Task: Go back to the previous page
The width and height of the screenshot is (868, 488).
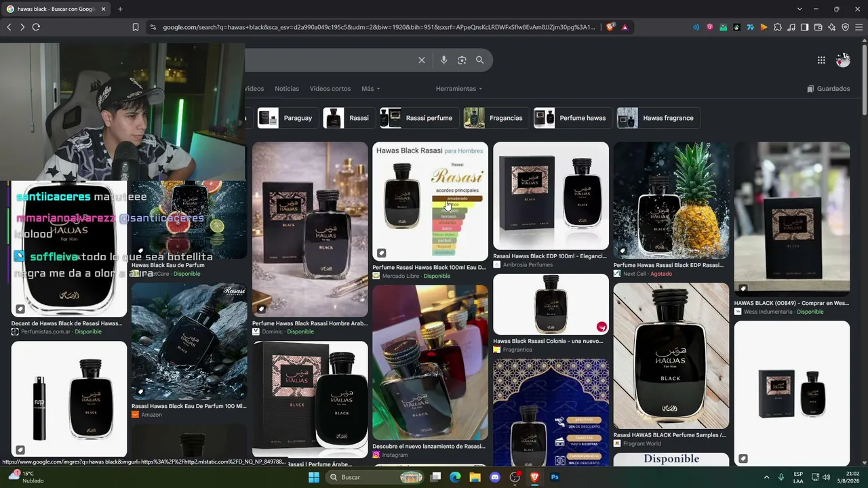Action: coord(9,27)
